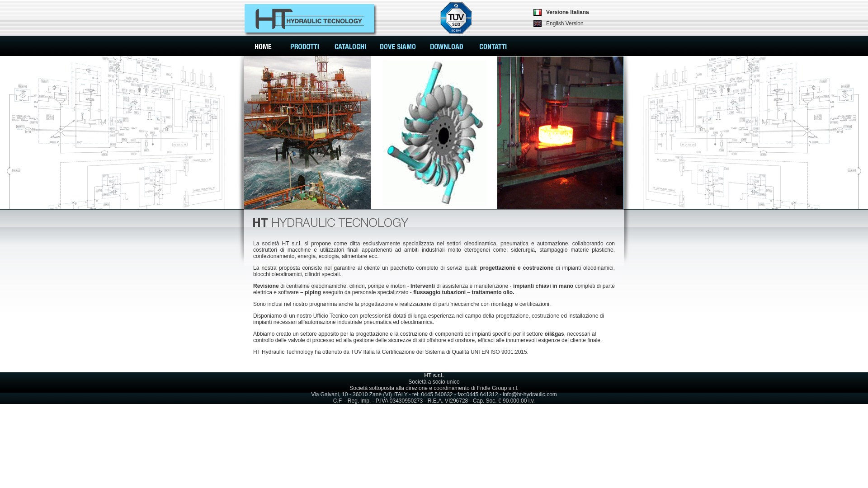Open the CONTATTI page
The width and height of the screenshot is (868, 488).
(x=493, y=47)
